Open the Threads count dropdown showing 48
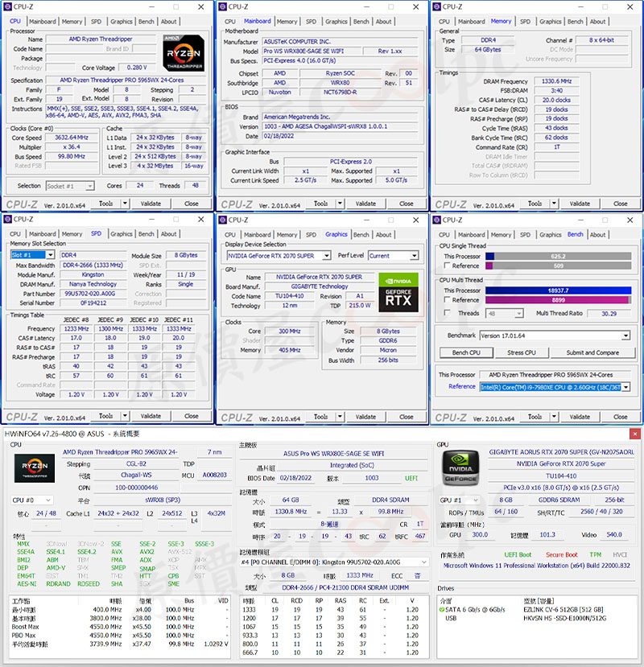644x667 pixels. [x=518, y=314]
